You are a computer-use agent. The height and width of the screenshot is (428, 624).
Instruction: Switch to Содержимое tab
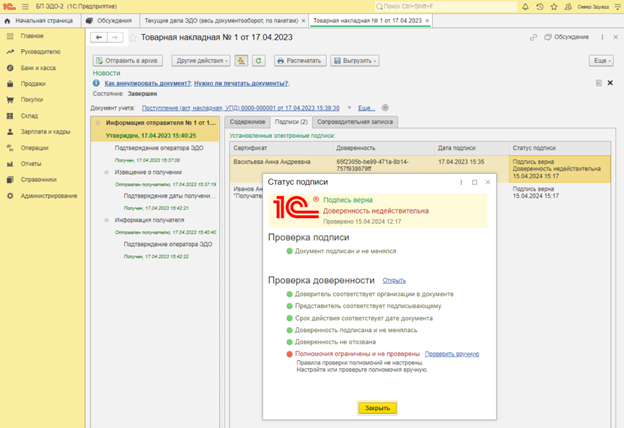tap(247, 122)
